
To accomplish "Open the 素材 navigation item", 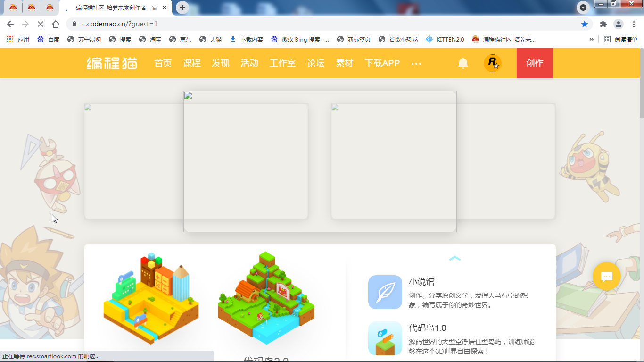I will (x=345, y=63).
